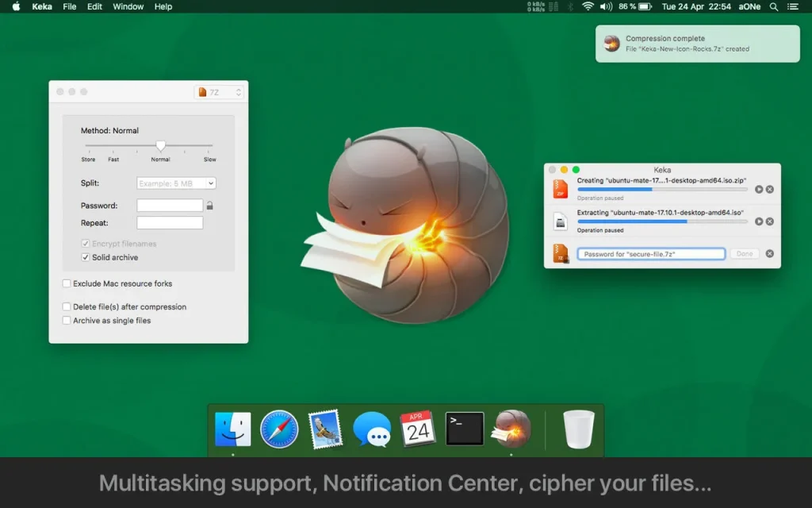Click the Keka icon in the Dock
This screenshot has height=508, width=812.
click(510, 429)
